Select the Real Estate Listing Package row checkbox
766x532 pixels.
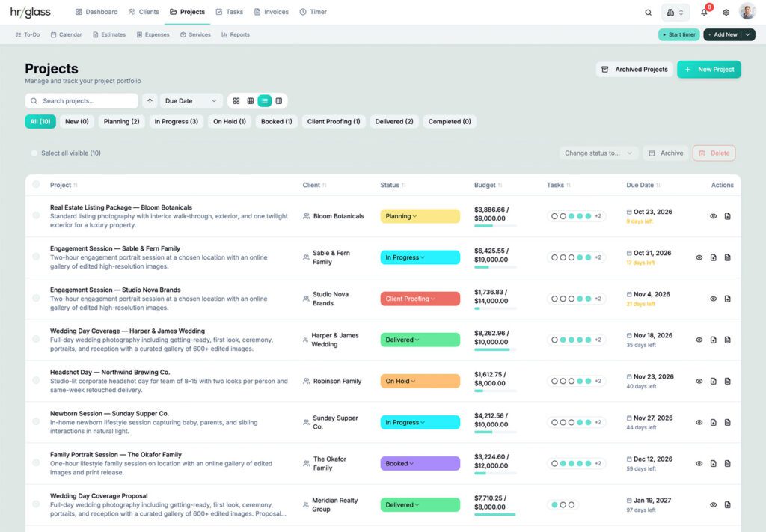click(x=36, y=215)
